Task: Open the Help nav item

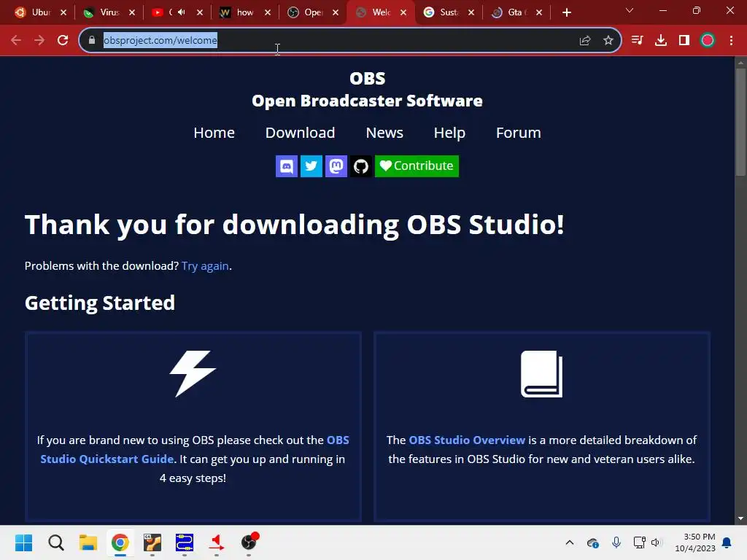Action: pyautogui.click(x=449, y=133)
